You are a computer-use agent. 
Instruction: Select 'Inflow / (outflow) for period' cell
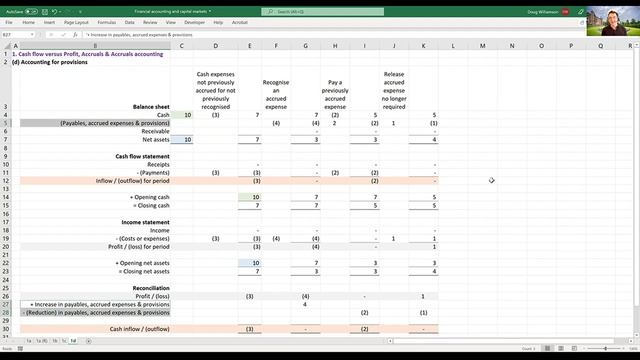tap(95, 181)
